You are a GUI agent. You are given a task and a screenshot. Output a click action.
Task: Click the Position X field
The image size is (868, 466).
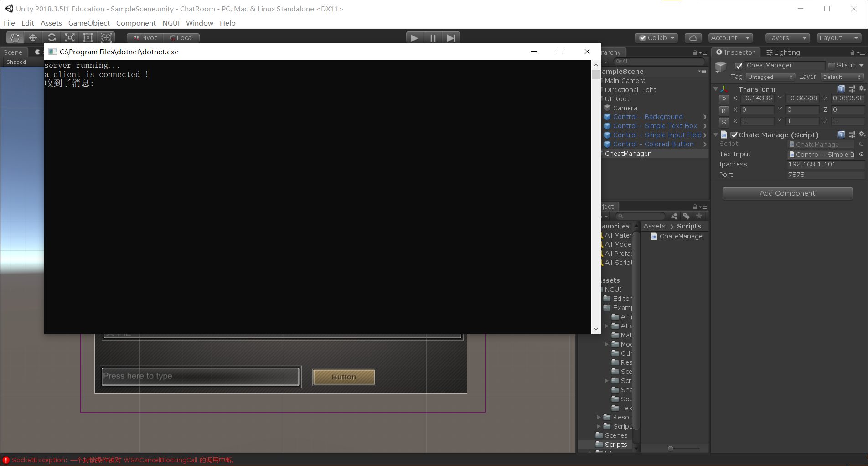pyautogui.click(x=757, y=98)
